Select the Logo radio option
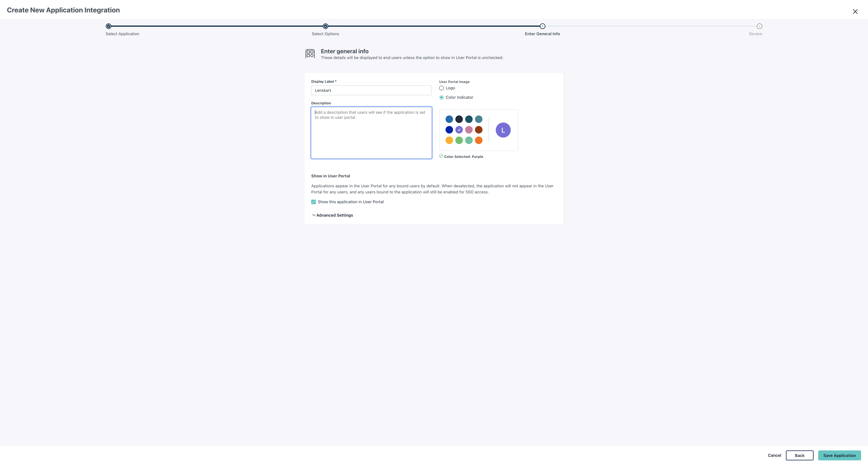The height and width of the screenshot is (465, 868). point(441,88)
